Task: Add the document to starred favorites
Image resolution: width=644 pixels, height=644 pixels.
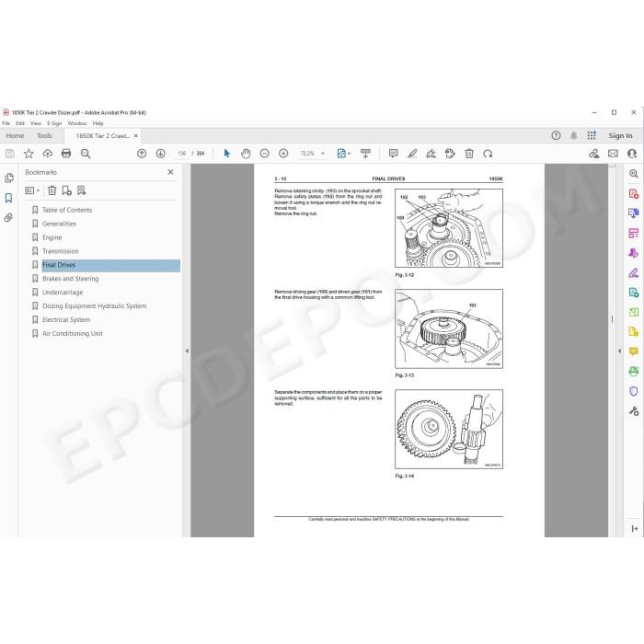Action: click(29, 154)
